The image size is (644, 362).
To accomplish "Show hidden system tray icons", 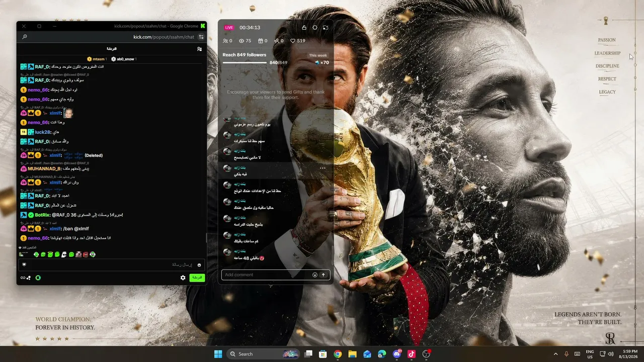I will point(555,354).
